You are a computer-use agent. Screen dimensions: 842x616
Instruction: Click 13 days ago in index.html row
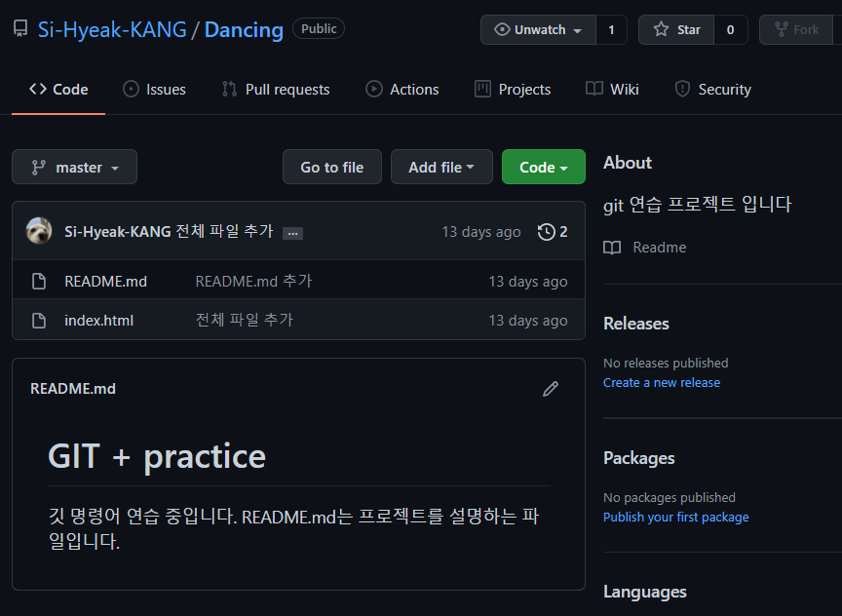[x=528, y=321]
